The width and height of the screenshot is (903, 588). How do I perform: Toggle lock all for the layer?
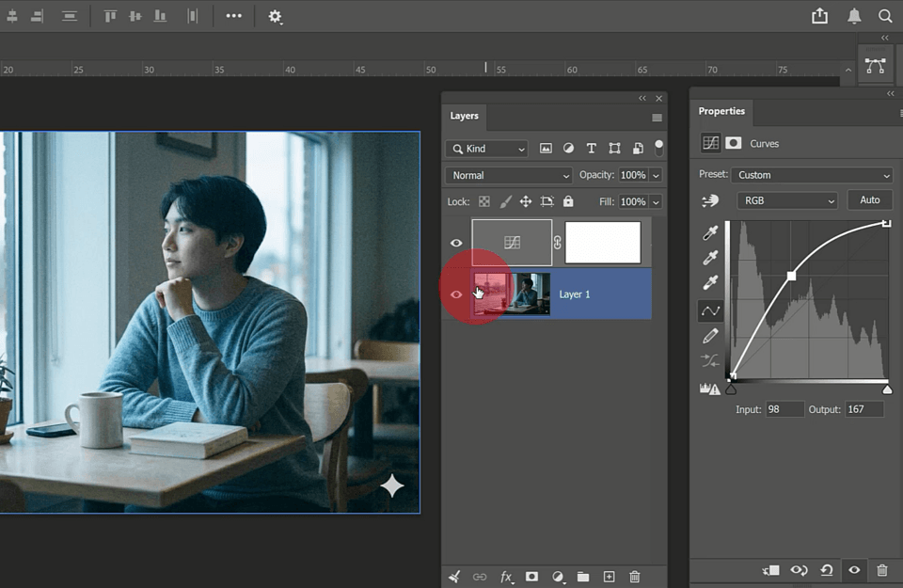(568, 201)
